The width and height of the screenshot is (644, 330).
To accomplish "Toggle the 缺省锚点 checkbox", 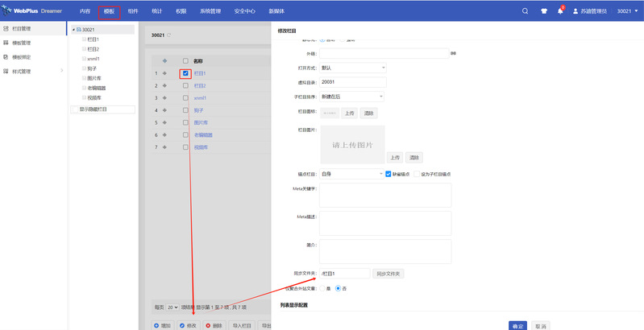I will 388,174.
